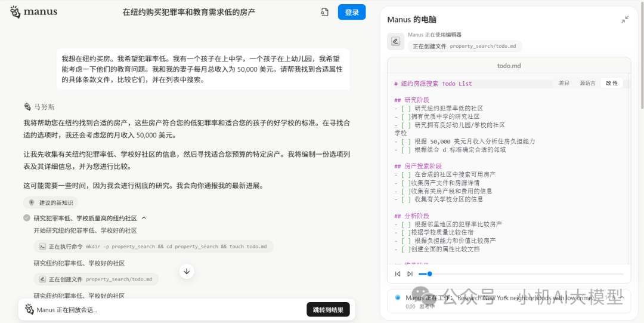Click the Manus 的电脑 panel title
Screen dimensions: 644x323
tap(412, 20)
